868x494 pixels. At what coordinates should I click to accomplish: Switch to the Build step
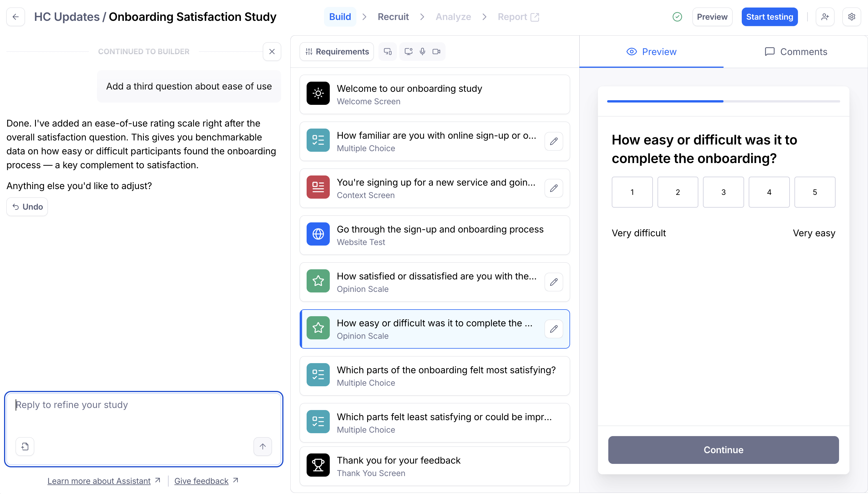pyautogui.click(x=340, y=17)
